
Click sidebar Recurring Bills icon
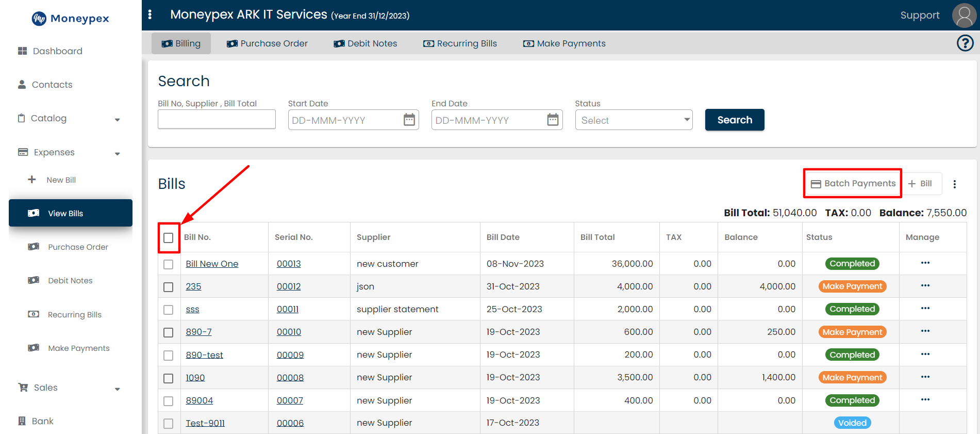pyautogui.click(x=34, y=314)
